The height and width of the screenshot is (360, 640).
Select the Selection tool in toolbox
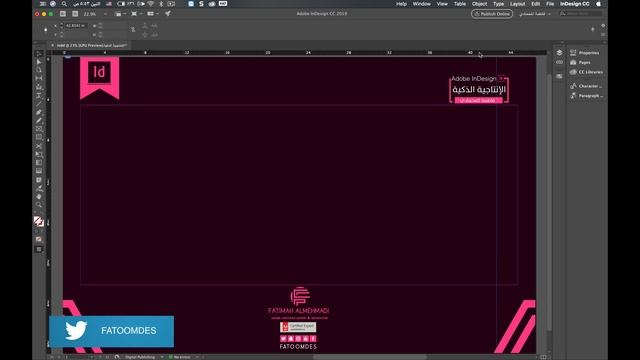click(39, 53)
